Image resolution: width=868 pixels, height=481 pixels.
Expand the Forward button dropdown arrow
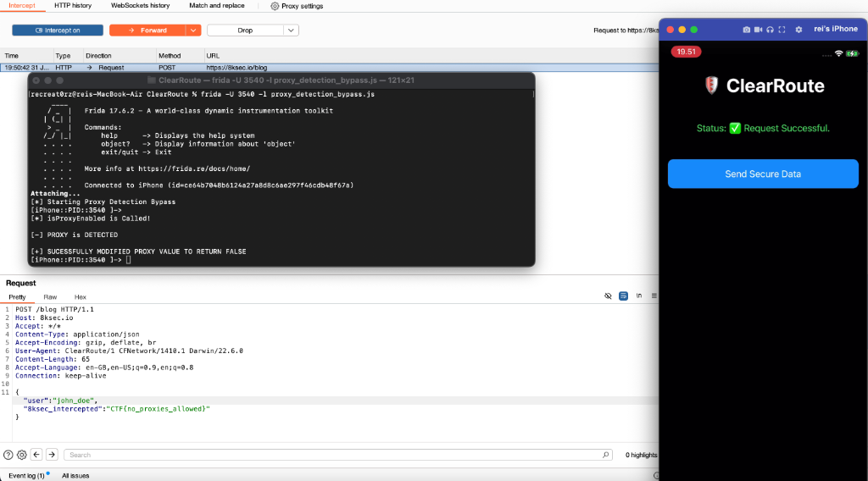click(193, 30)
